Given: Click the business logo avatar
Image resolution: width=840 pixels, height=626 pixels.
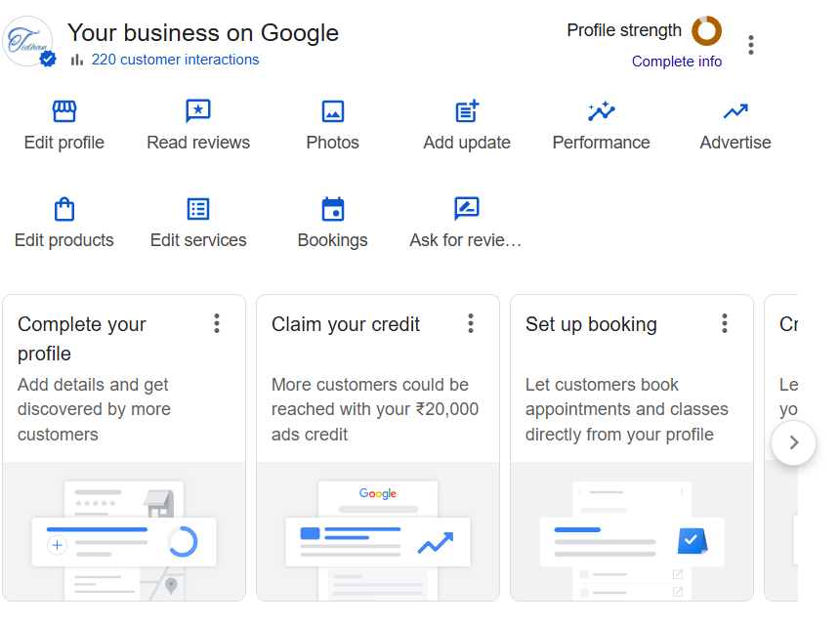Looking at the screenshot, I should (x=29, y=41).
